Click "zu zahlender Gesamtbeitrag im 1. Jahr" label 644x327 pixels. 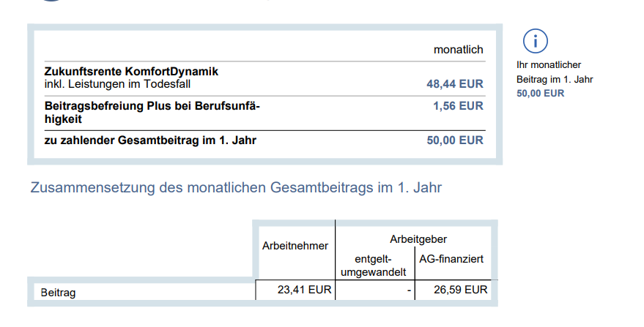pos(151,140)
